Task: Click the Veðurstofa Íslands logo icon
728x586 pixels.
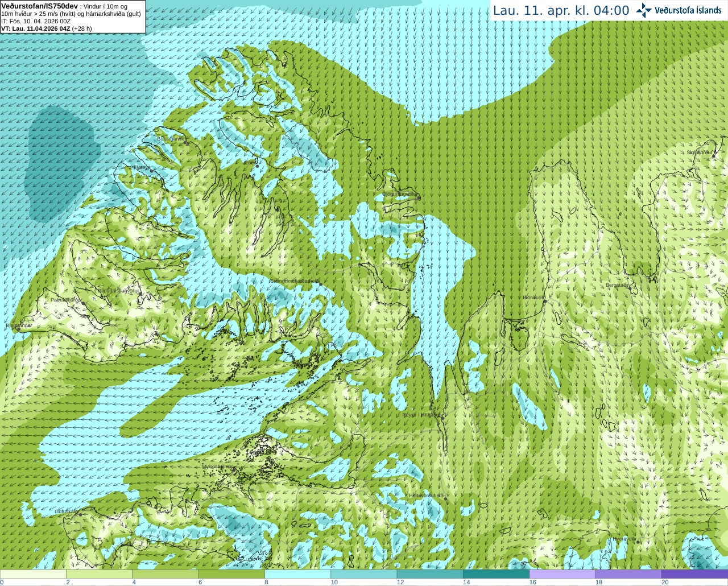Action: [644, 10]
